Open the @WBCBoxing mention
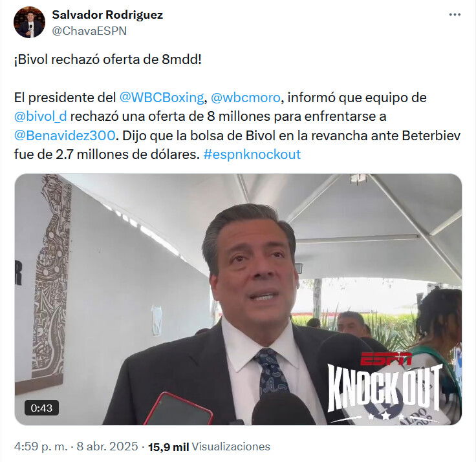Viewport: 476px width, 462px height. click(x=162, y=98)
